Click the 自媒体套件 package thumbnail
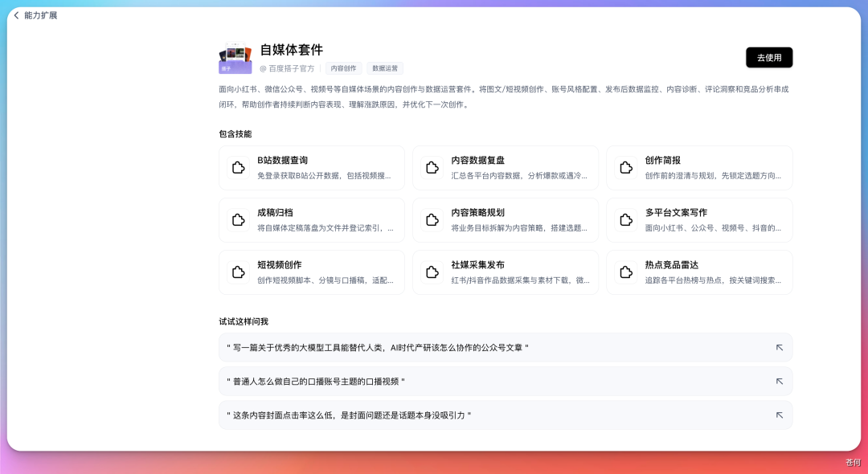The image size is (868, 474). (x=235, y=58)
